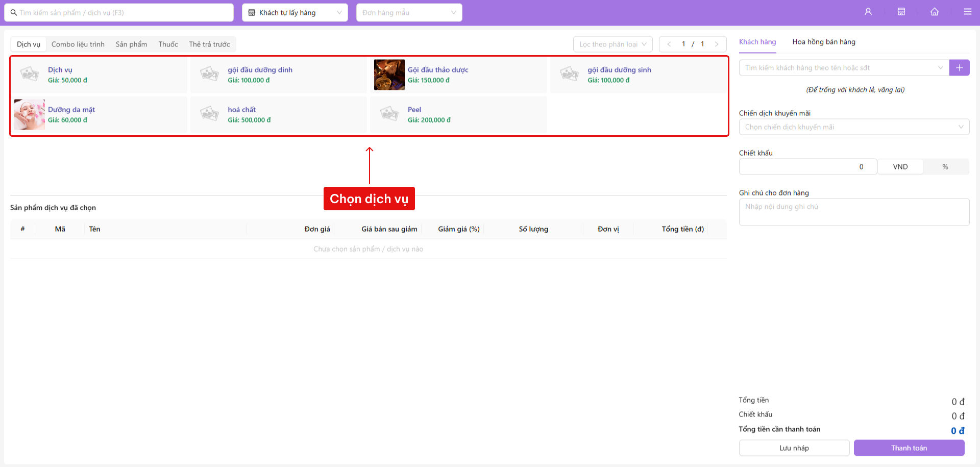Choose the gội đầu dưỡng sinh service
The width and height of the screenshot is (980, 467).
pos(638,75)
